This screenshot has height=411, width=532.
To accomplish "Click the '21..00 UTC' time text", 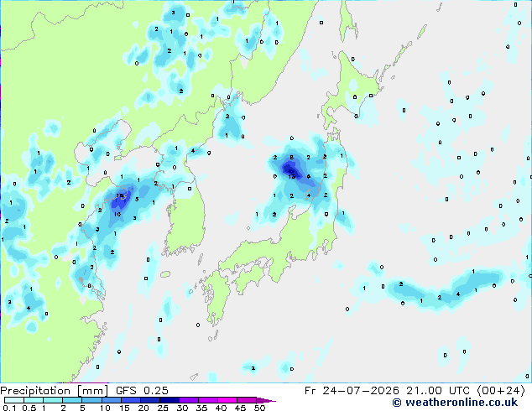I will click(438, 391).
